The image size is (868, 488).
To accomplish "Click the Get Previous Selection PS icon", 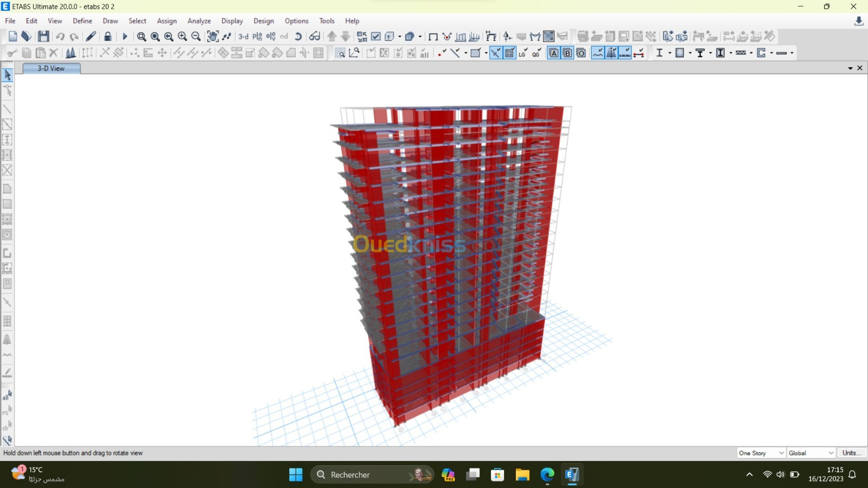I will click(x=8, y=410).
